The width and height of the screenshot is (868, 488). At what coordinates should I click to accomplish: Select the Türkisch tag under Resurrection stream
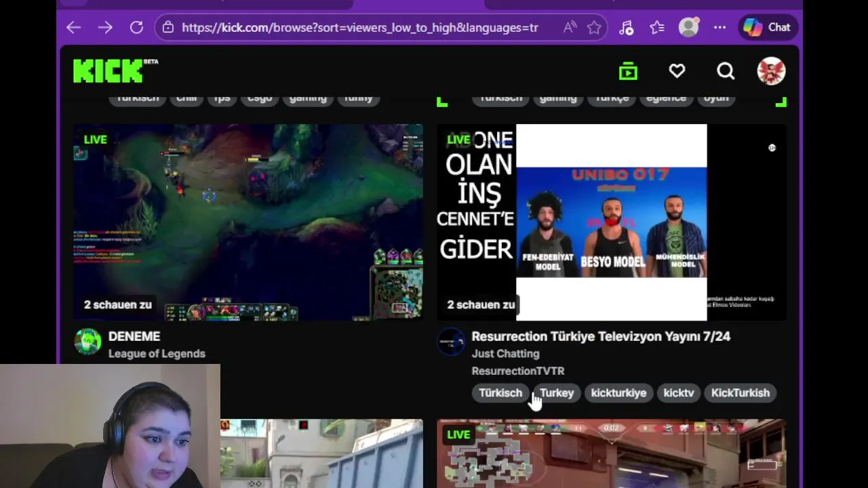(500, 393)
